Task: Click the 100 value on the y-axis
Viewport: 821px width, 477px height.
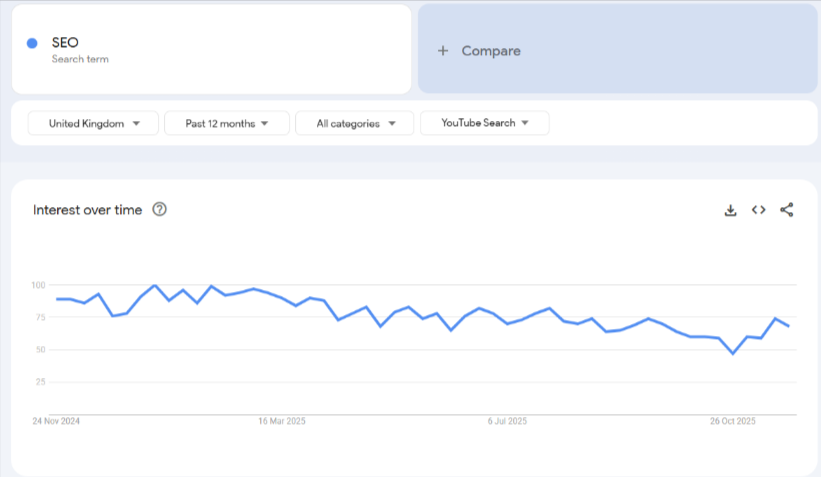Action: click(x=38, y=285)
